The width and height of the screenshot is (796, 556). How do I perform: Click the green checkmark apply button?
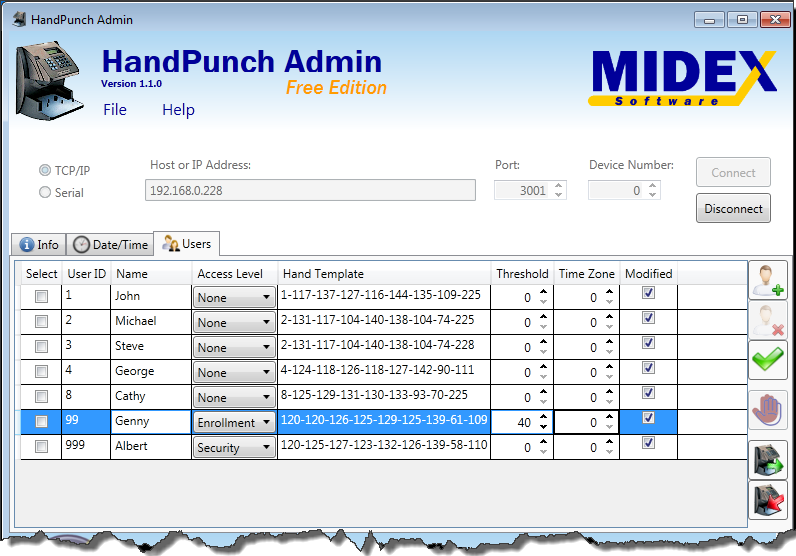pyautogui.click(x=768, y=360)
